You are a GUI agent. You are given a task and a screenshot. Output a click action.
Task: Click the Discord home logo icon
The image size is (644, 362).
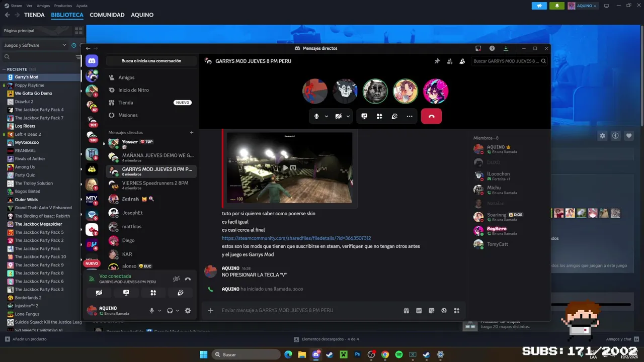point(92,61)
